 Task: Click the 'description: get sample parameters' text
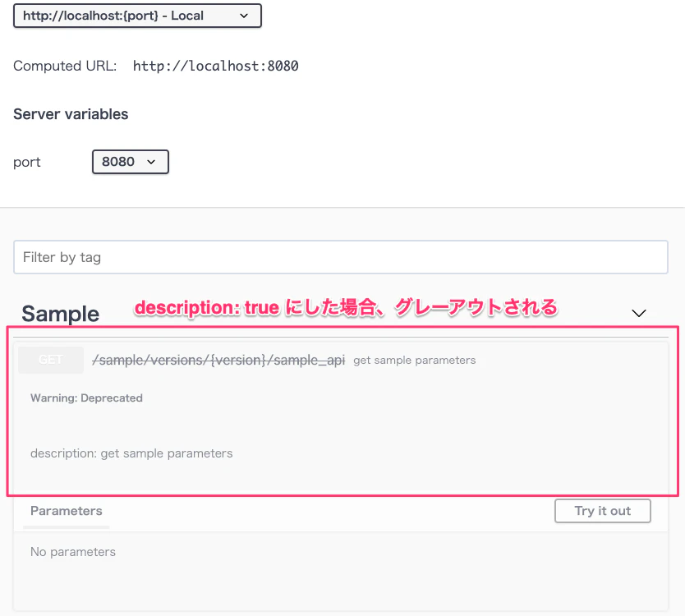[x=131, y=453]
